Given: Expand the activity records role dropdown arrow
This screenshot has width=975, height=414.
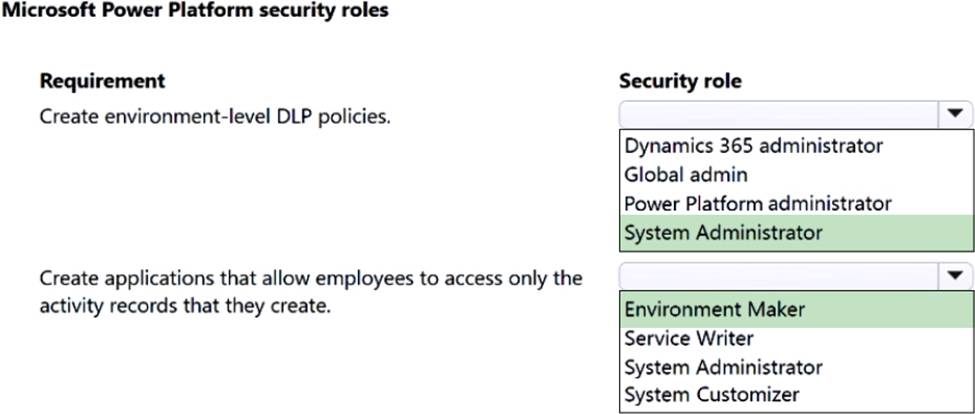Looking at the screenshot, I should coord(955,275).
